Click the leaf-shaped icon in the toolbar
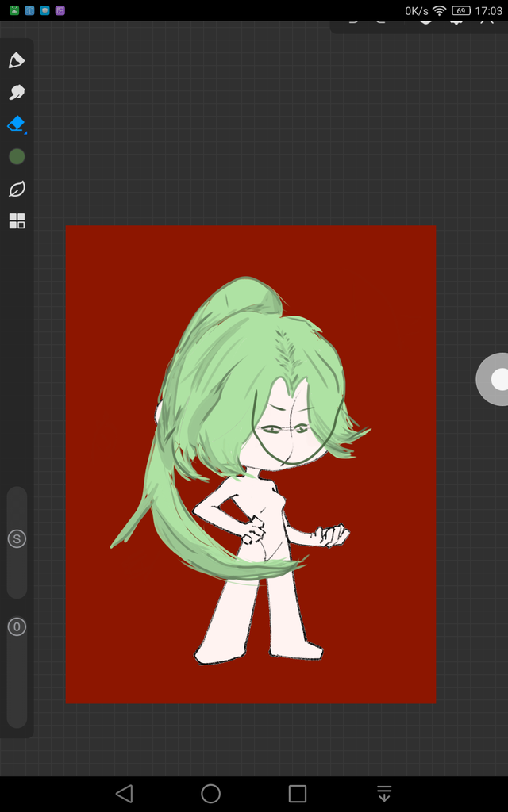The height and width of the screenshot is (812, 508). (17, 189)
